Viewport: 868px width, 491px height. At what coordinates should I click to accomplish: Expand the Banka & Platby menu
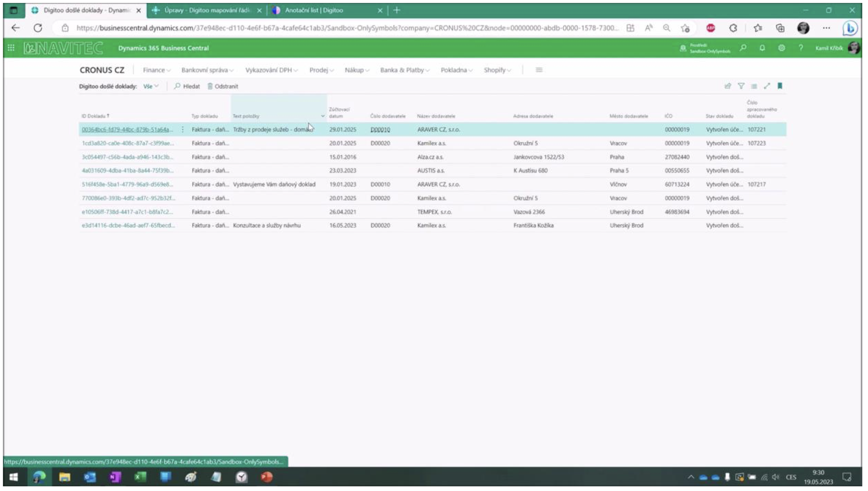click(x=405, y=70)
